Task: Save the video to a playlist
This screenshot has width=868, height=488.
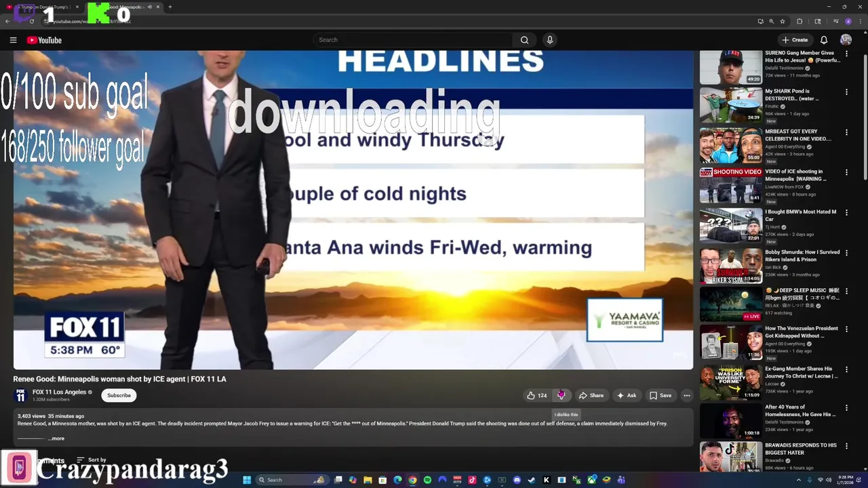Action: pyautogui.click(x=660, y=395)
